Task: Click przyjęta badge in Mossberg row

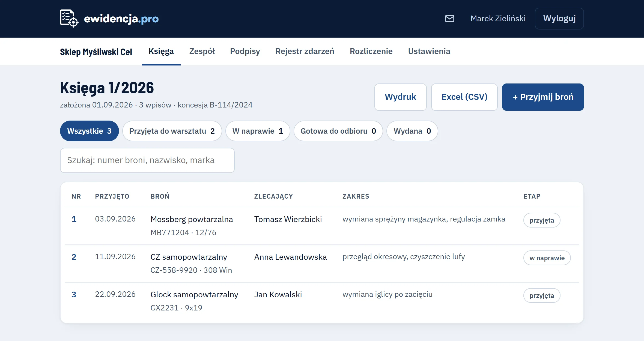Action: click(542, 220)
